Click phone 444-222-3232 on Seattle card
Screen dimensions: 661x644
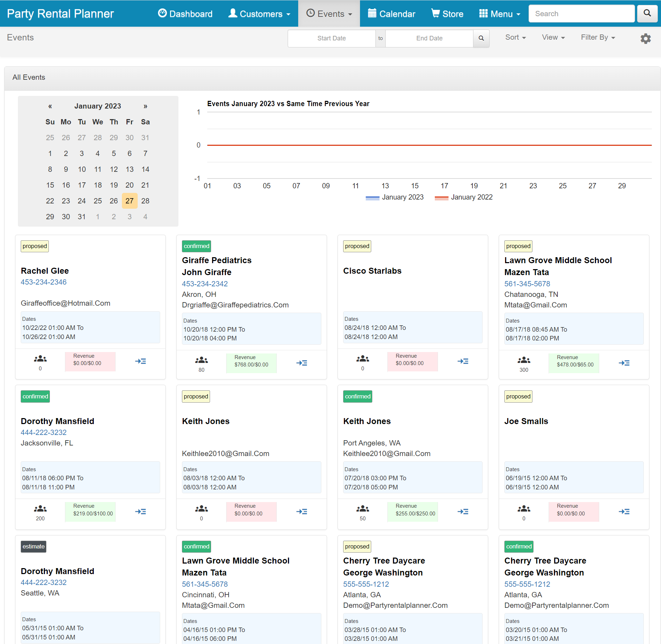tap(44, 583)
